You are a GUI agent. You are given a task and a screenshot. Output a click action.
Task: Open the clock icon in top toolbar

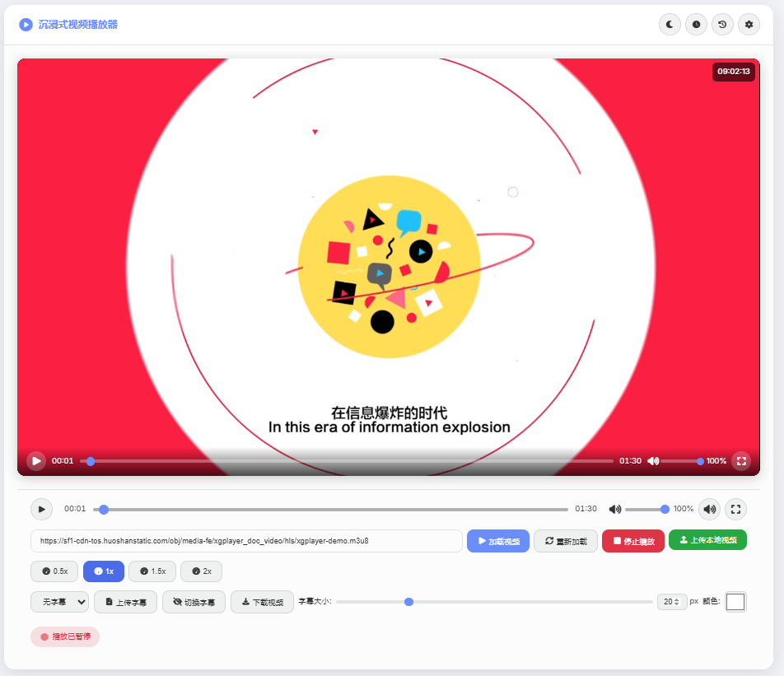tap(696, 24)
